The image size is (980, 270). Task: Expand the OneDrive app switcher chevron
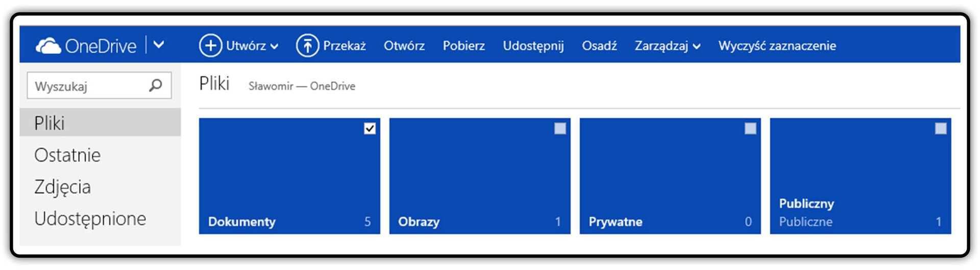point(159,45)
